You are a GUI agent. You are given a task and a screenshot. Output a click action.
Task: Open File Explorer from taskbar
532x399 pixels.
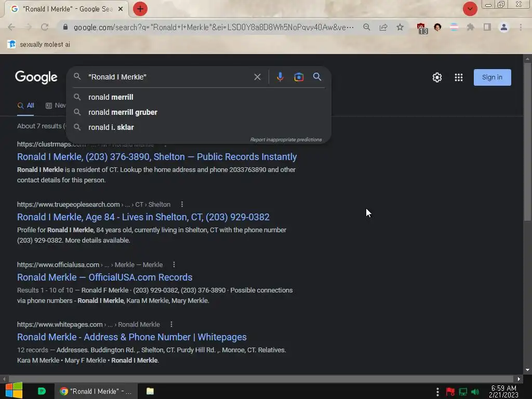coord(150,391)
